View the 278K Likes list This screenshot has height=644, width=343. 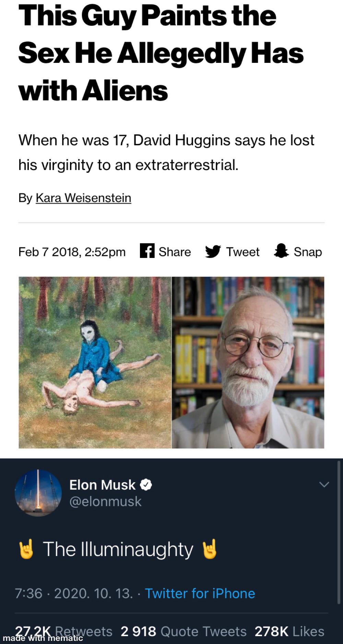289,631
